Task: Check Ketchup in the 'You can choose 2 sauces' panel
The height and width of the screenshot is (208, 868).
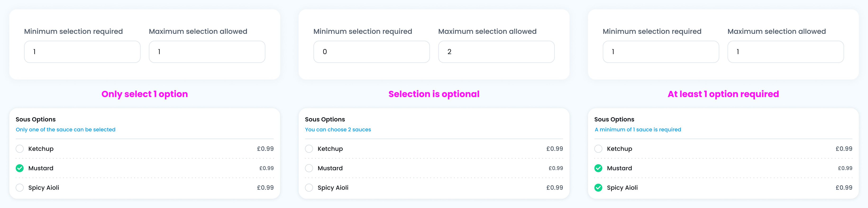Action: pos(309,149)
